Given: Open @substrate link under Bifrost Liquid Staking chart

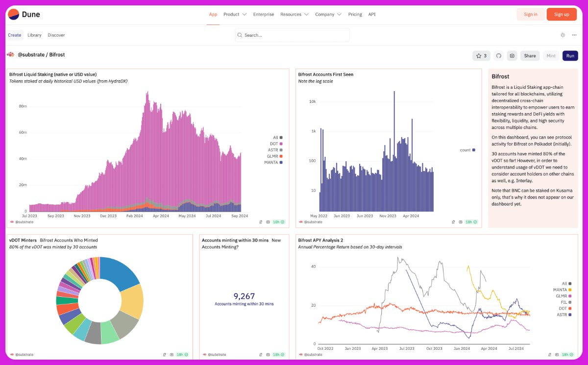Looking at the screenshot, I should (24, 222).
